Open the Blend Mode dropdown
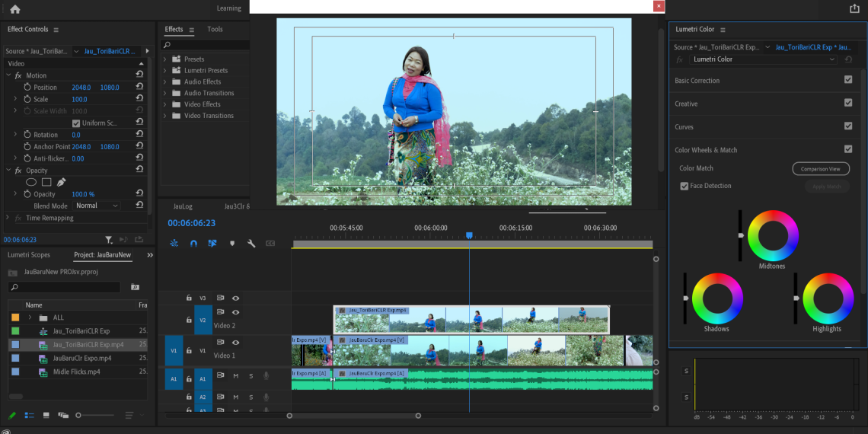The width and height of the screenshot is (868, 434). [x=97, y=206]
